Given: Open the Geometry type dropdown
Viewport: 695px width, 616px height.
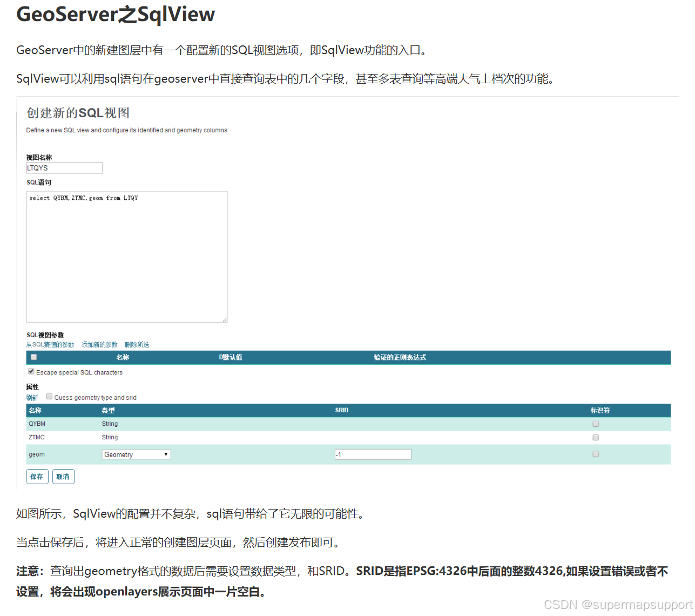Looking at the screenshot, I should [x=136, y=454].
